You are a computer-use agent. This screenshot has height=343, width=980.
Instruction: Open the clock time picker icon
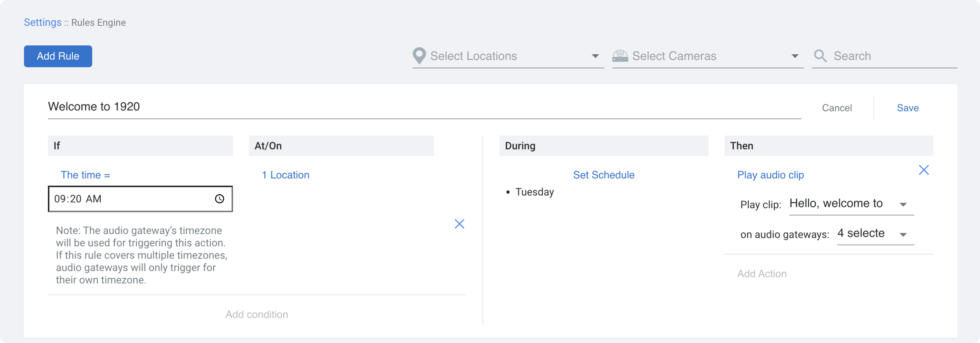(220, 199)
